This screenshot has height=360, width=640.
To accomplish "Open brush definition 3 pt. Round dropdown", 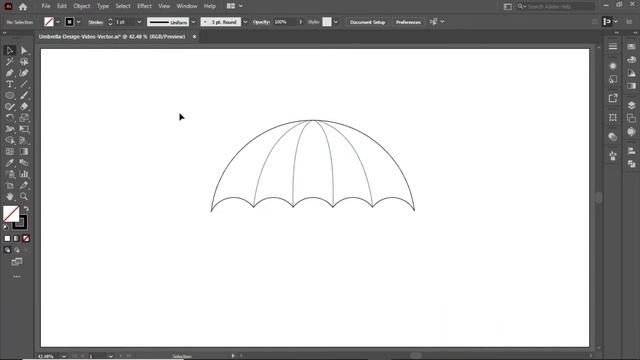I will tap(245, 22).
